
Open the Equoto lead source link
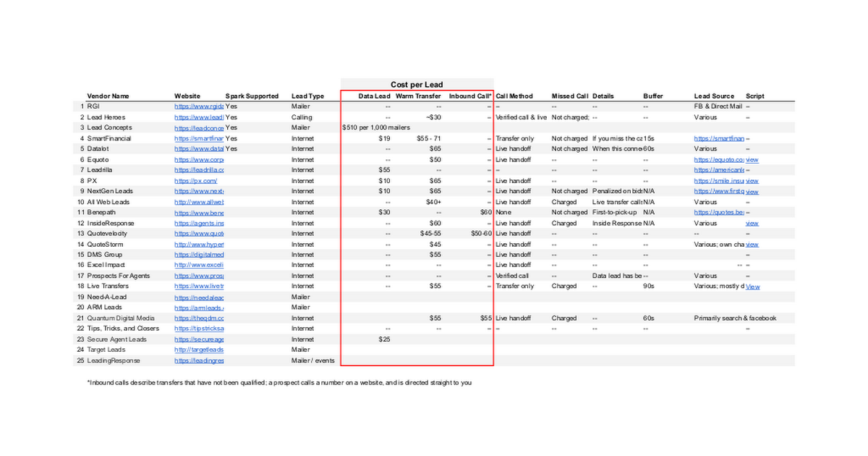click(x=719, y=159)
